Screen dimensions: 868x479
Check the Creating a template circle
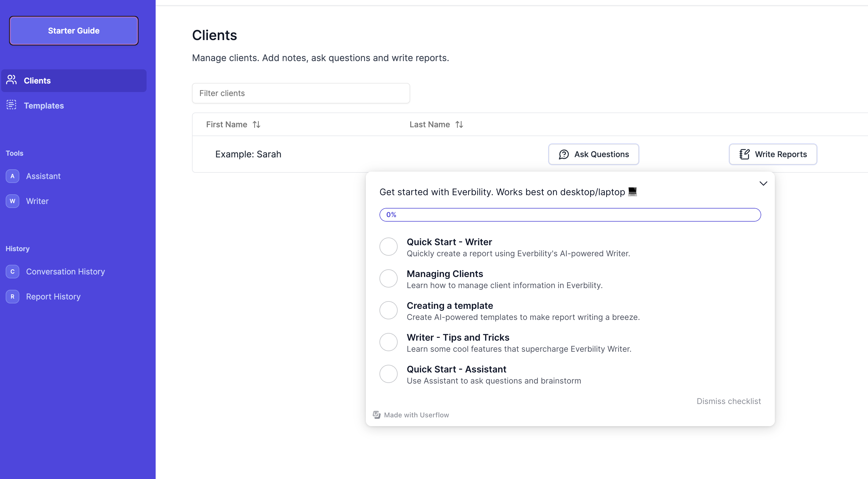(389, 311)
